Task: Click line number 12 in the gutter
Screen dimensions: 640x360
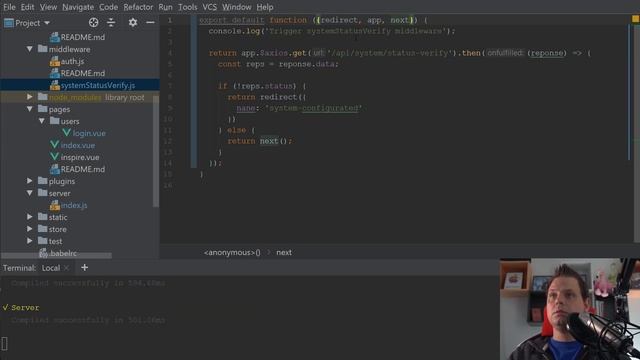Action: 168,141
